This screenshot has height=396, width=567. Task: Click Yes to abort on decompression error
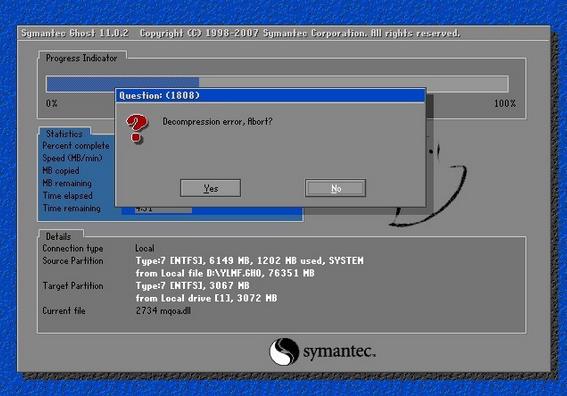210,188
